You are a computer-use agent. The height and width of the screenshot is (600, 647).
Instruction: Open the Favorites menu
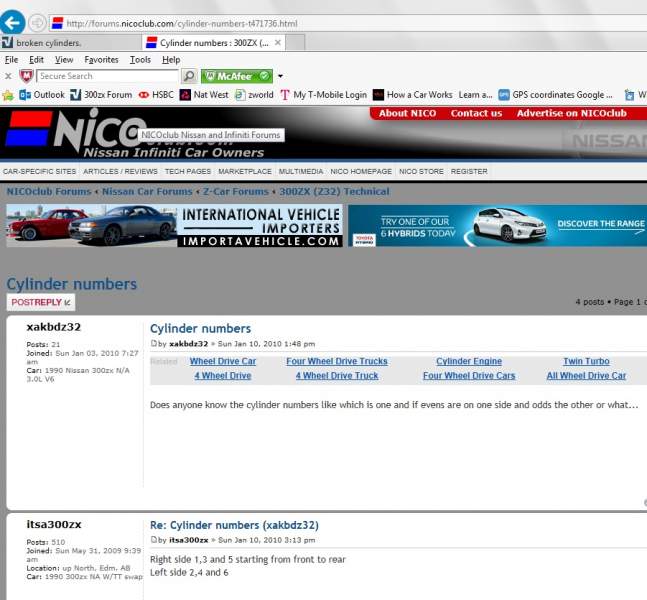pyautogui.click(x=101, y=60)
